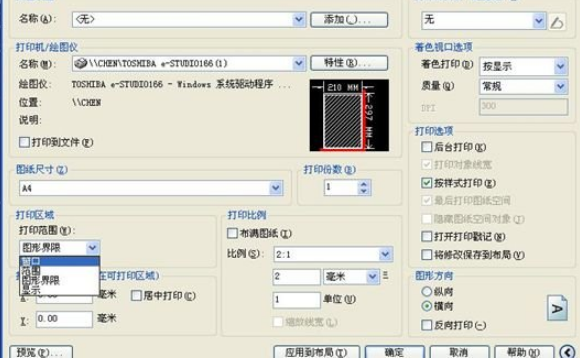Click the collapse dialog arrow icon

click(568, 352)
